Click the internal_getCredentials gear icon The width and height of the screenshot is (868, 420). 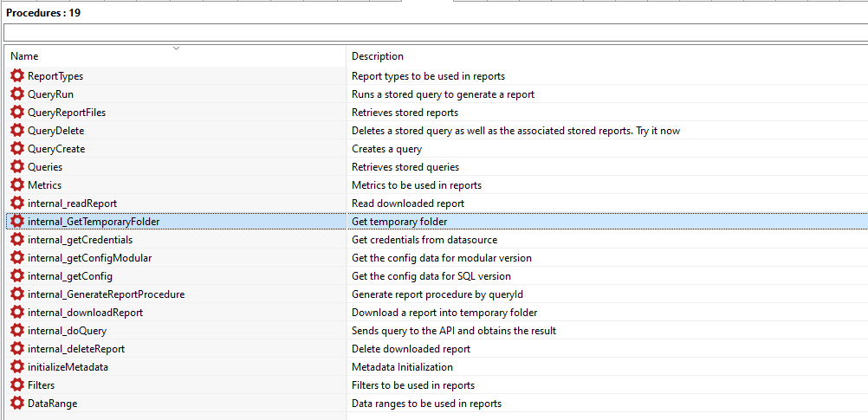tap(17, 240)
